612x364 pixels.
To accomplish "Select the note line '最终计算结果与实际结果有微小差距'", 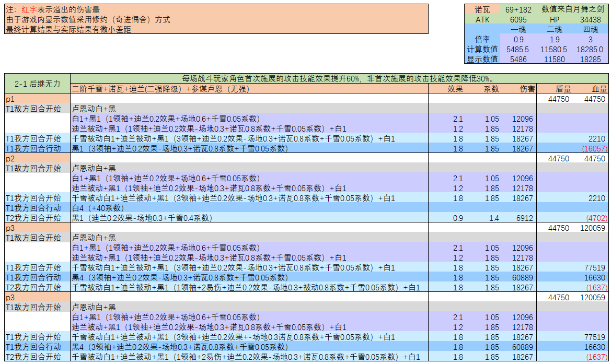I will click(68, 29).
